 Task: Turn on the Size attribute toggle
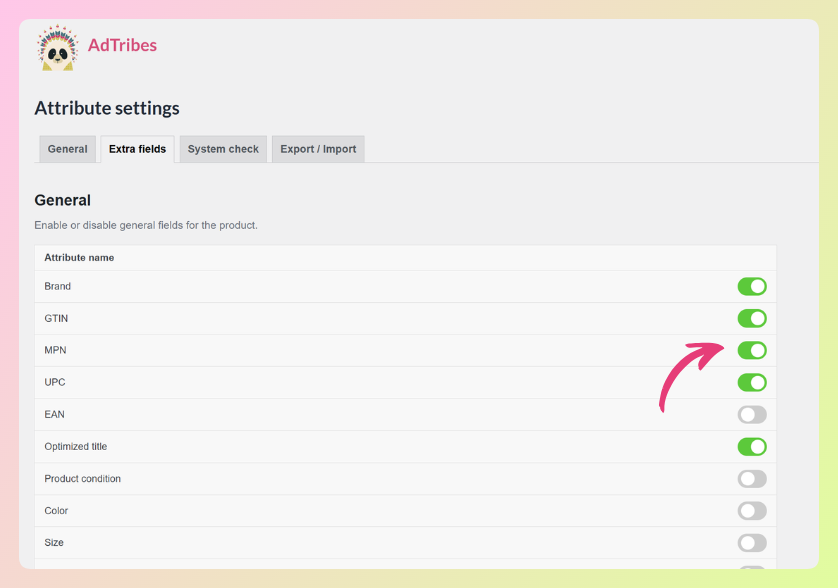pos(752,543)
